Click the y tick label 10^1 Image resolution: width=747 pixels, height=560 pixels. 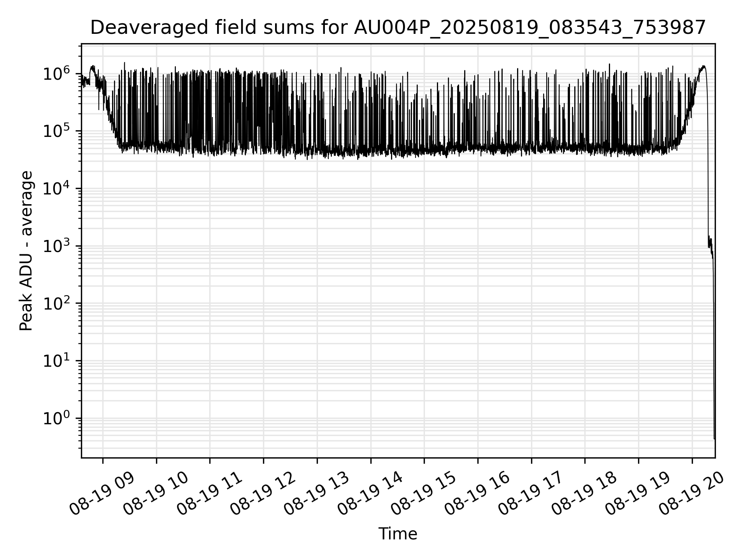(56, 360)
